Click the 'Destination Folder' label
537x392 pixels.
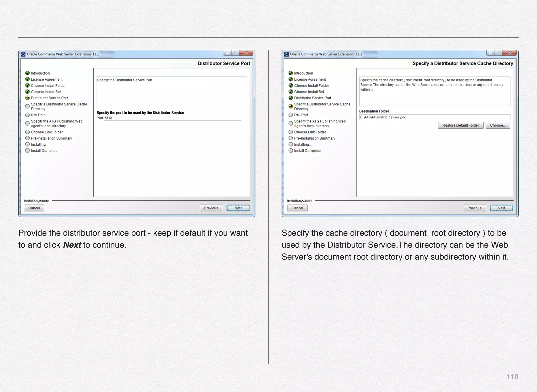click(374, 111)
